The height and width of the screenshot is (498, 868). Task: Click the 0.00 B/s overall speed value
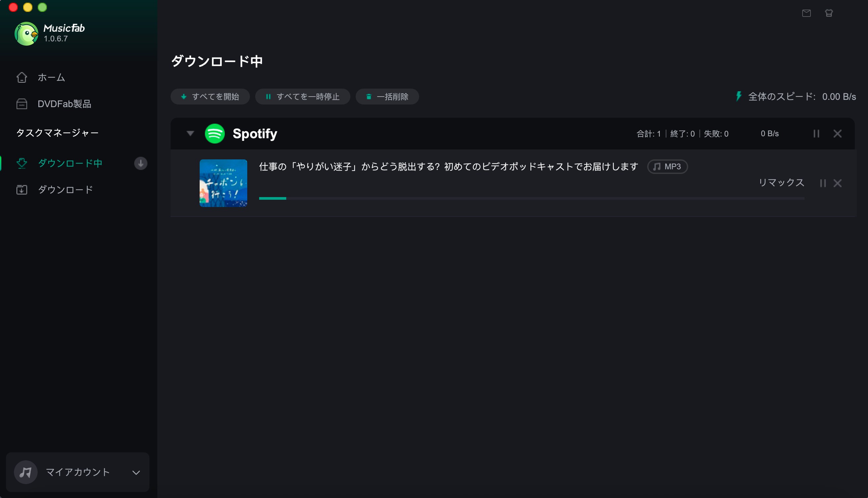point(839,97)
